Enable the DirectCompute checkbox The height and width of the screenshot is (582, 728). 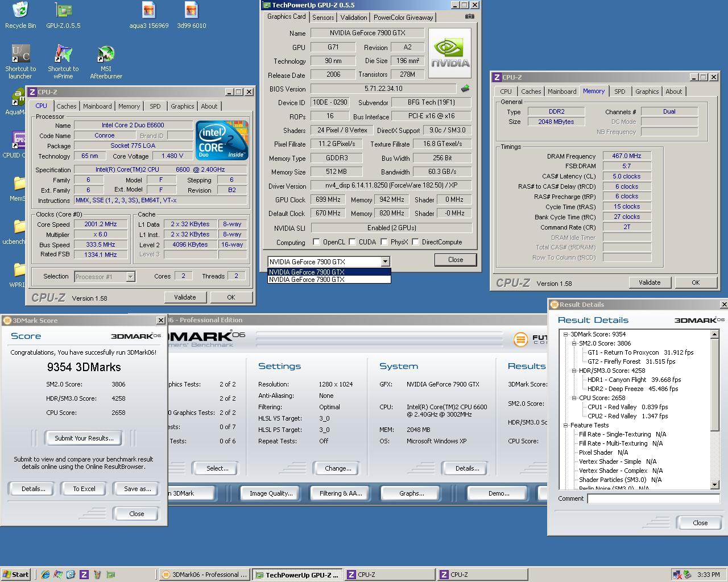point(416,242)
